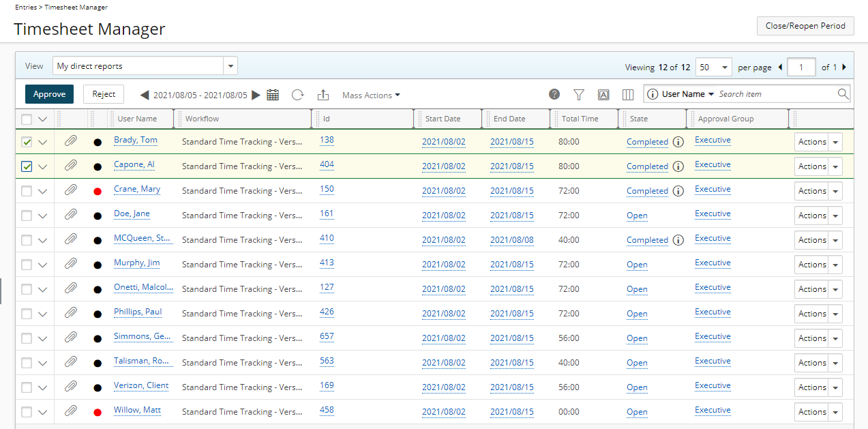Viewport: 868px width, 429px height.
Task: Open the Willow, Matt user link
Action: coord(137,410)
